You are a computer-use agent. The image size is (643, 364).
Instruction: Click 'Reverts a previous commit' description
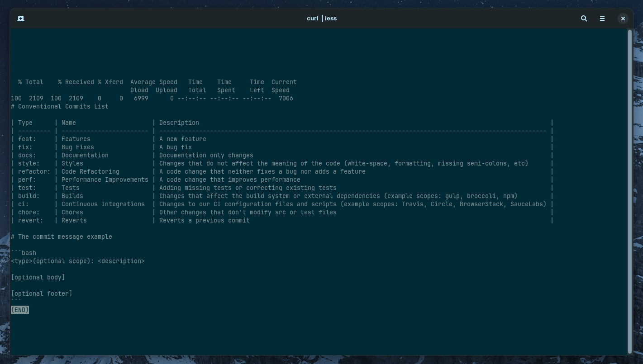pos(205,221)
